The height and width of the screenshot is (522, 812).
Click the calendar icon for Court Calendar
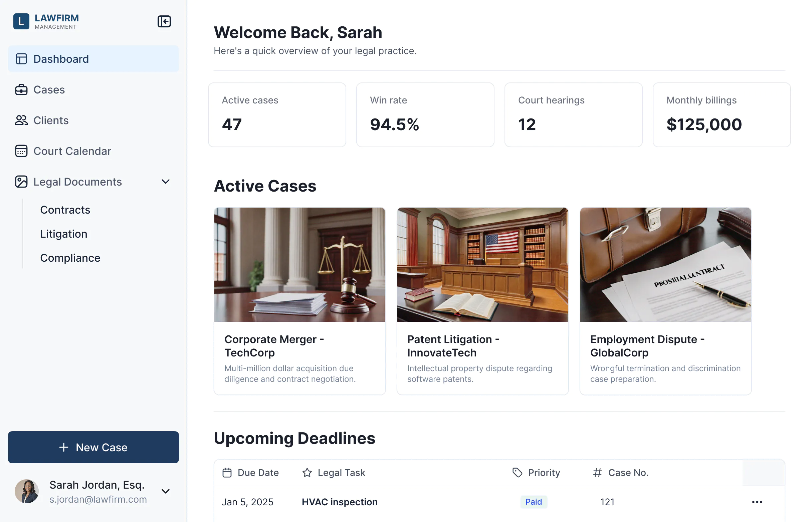click(21, 151)
